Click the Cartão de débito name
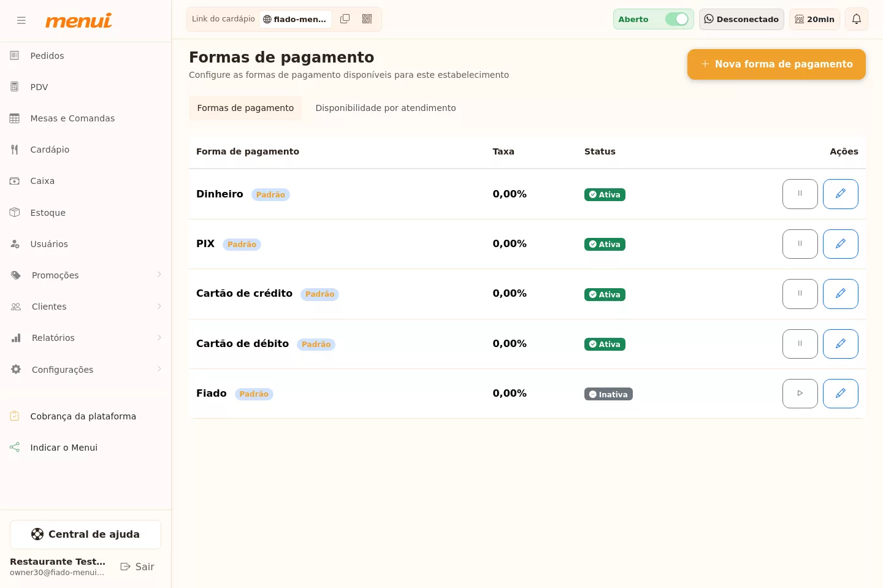883x588 pixels. click(x=242, y=343)
